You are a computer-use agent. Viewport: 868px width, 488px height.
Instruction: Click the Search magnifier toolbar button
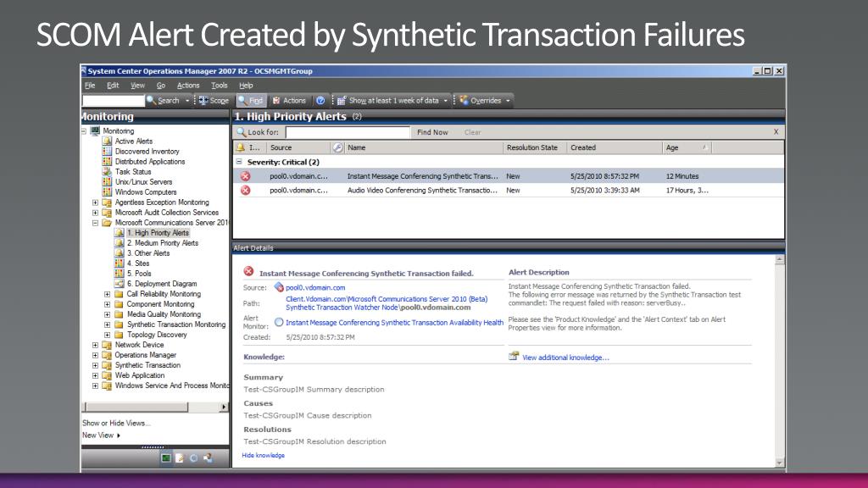pos(163,101)
